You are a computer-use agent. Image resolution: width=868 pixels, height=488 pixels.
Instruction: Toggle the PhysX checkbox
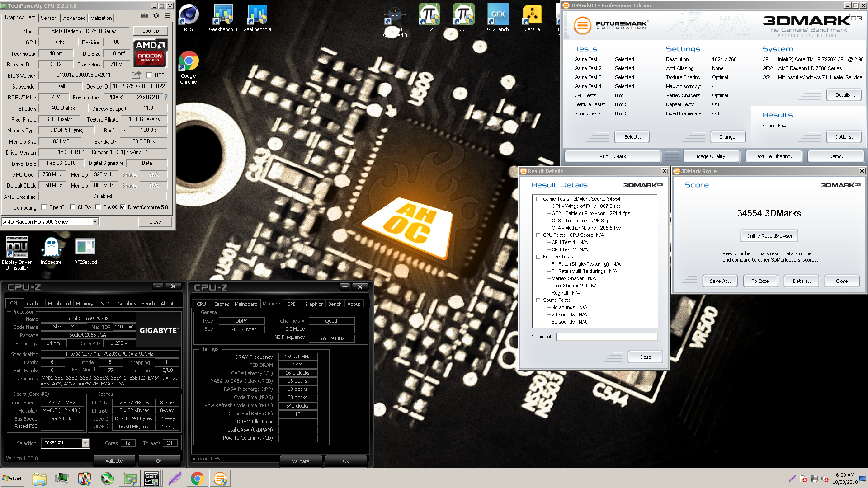pos(98,207)
